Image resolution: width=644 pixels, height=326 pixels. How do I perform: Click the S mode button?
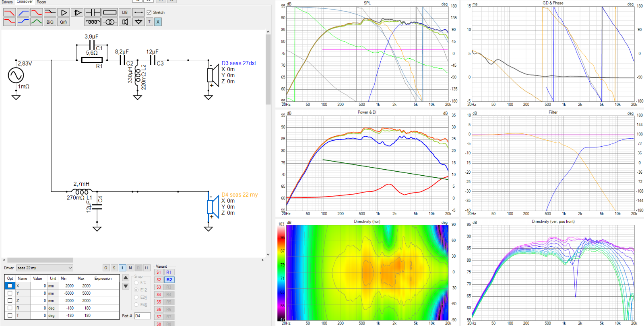coord(114,268)
